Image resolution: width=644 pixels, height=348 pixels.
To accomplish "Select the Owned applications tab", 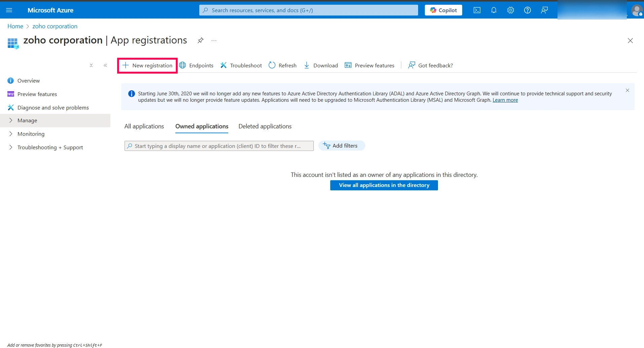I will coord(202,126).
